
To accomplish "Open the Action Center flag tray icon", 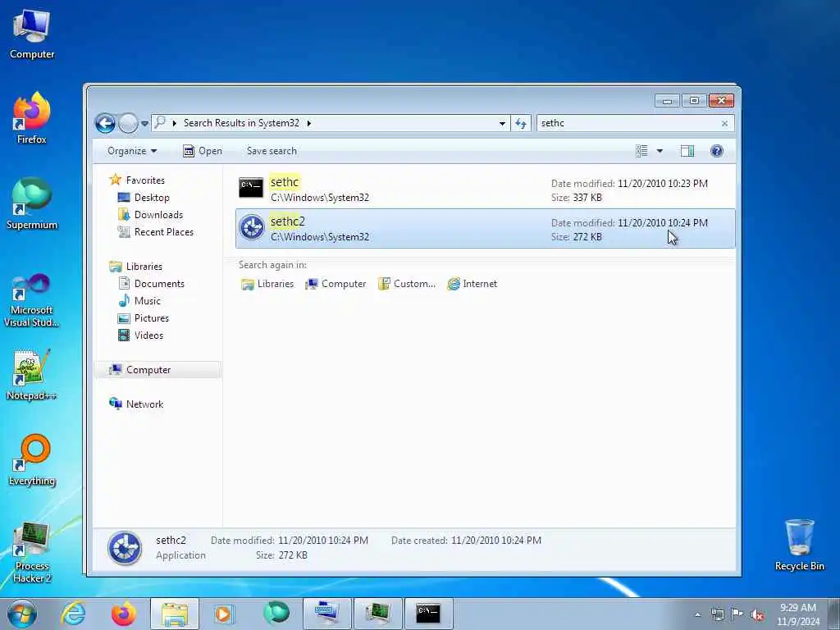I will (737, 614).
